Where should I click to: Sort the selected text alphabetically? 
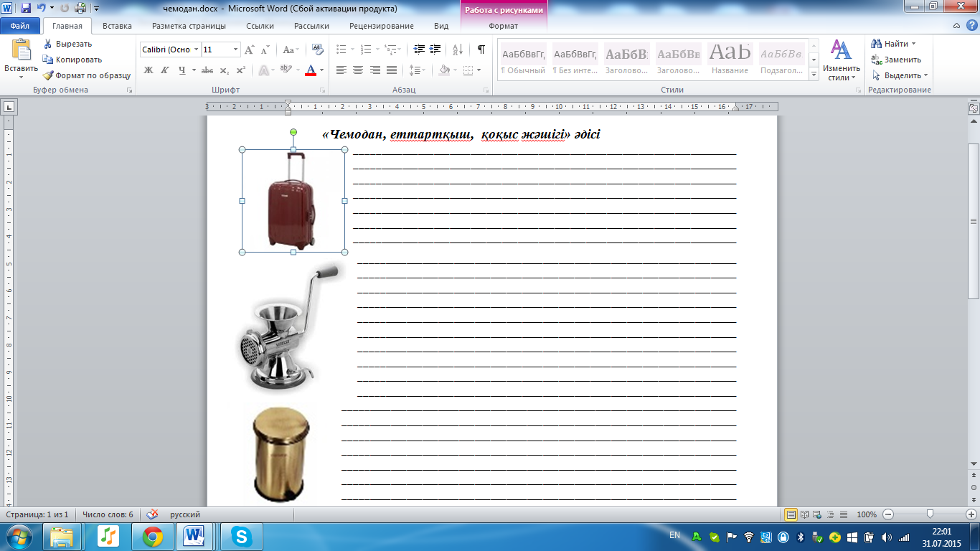457,50
